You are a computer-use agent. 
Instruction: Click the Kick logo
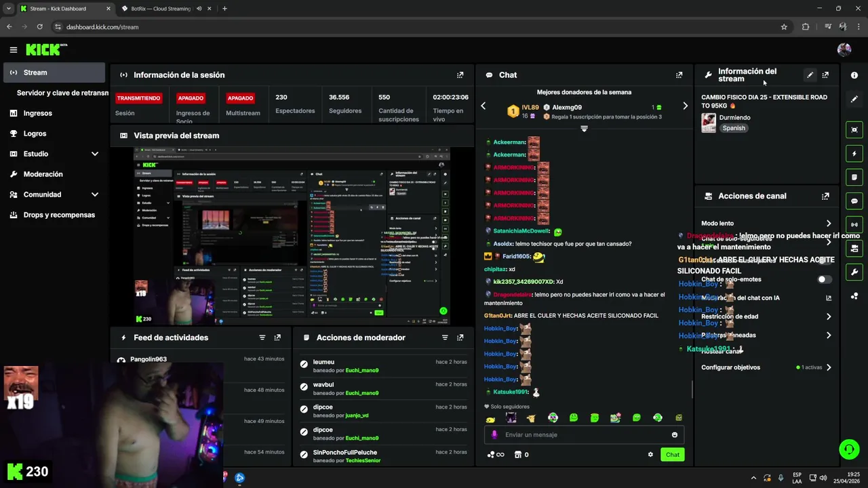point(46,49)
